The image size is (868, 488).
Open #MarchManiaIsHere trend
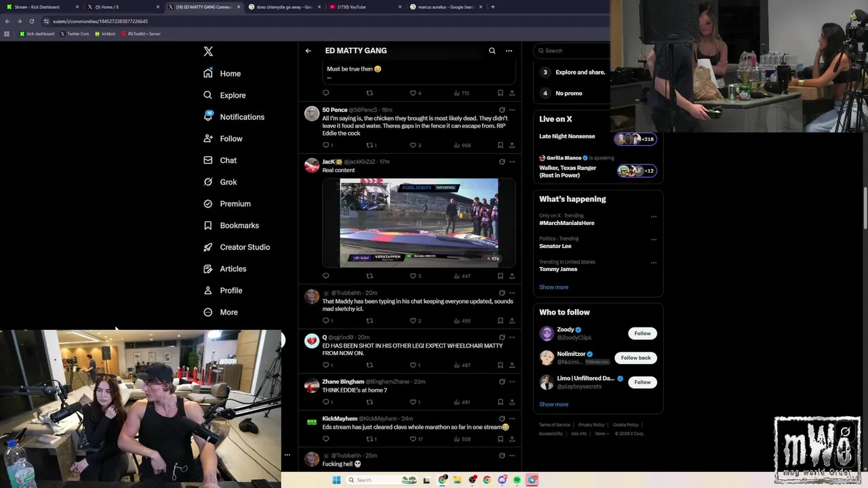coord(567,223)
